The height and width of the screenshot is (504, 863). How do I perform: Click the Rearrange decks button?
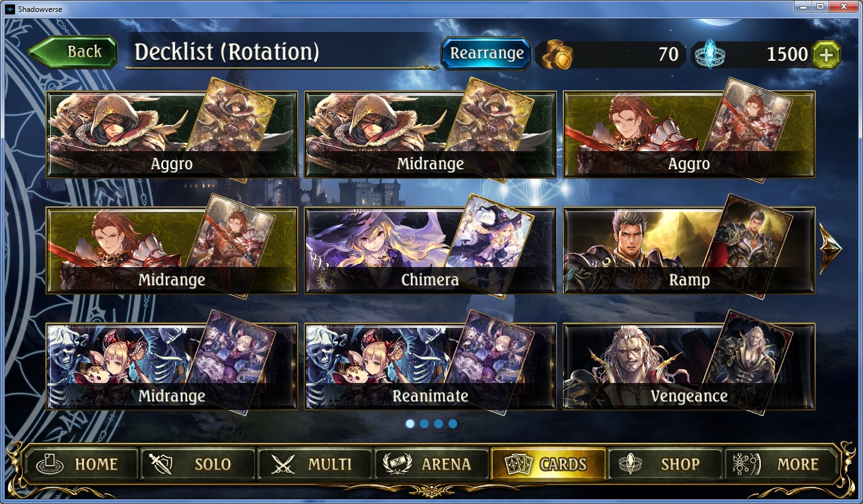(x=486, y=53)
